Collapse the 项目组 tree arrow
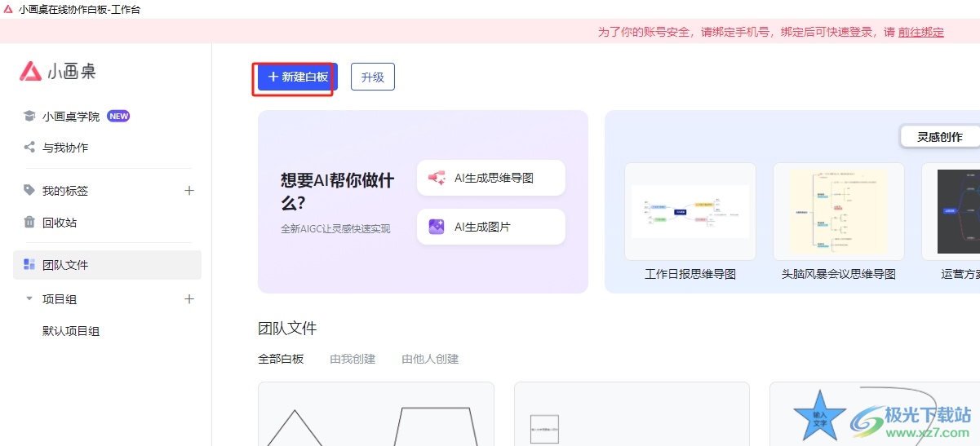 [x=29, y=299]
